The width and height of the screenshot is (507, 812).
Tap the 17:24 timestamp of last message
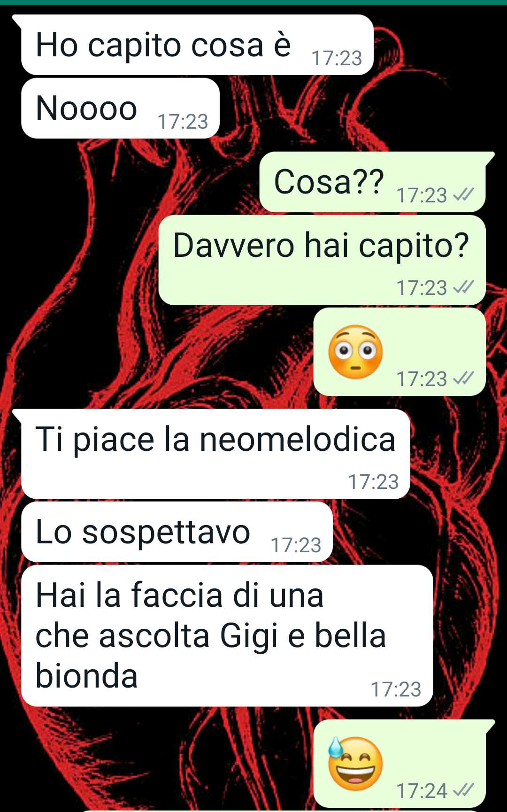point(422,790)
